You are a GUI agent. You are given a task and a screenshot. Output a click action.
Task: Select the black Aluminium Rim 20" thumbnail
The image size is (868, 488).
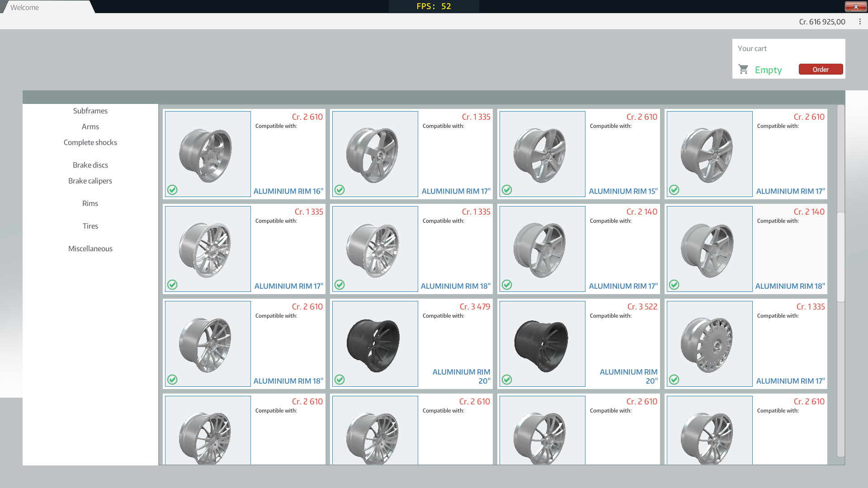(375, 344)
